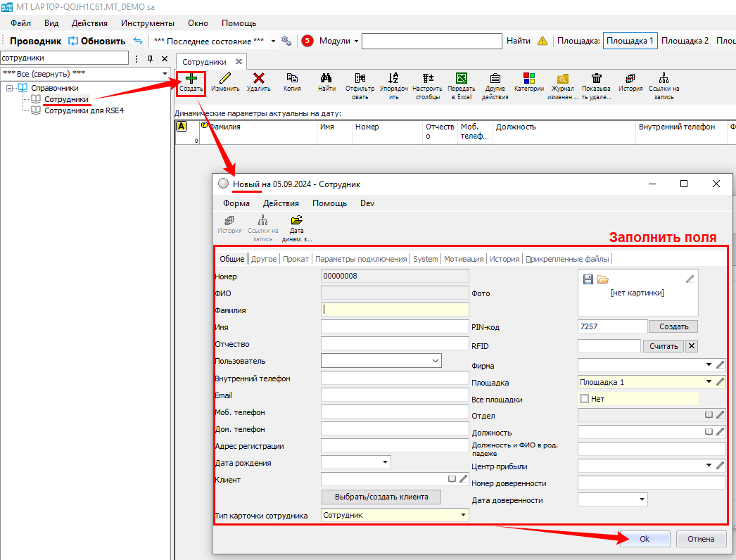736x560 pixels.
Task: Select Сотрудники для RSE4 in tree
Action: click(84, 110)
